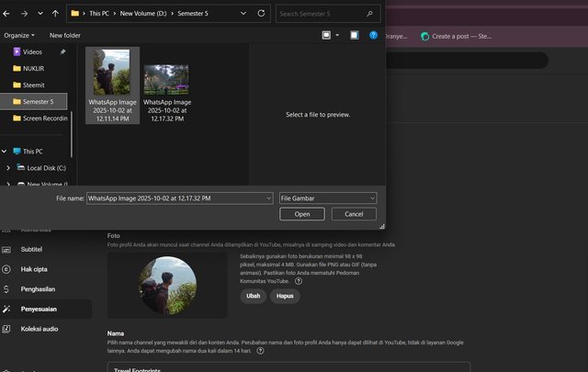Image resolution: width=588 pixels, height=372 pixels.
Task: Click Semester 5 in the address path
Action: [193, 14]
